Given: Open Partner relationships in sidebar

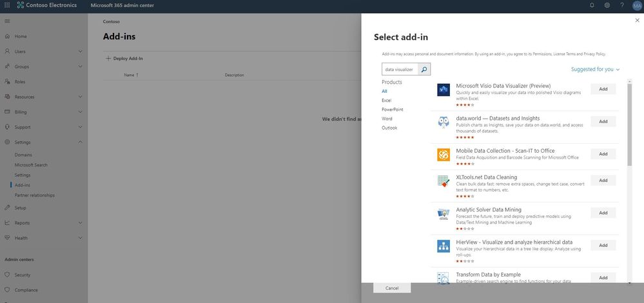Looking at the screenshot, I should (x=35, y=195).
